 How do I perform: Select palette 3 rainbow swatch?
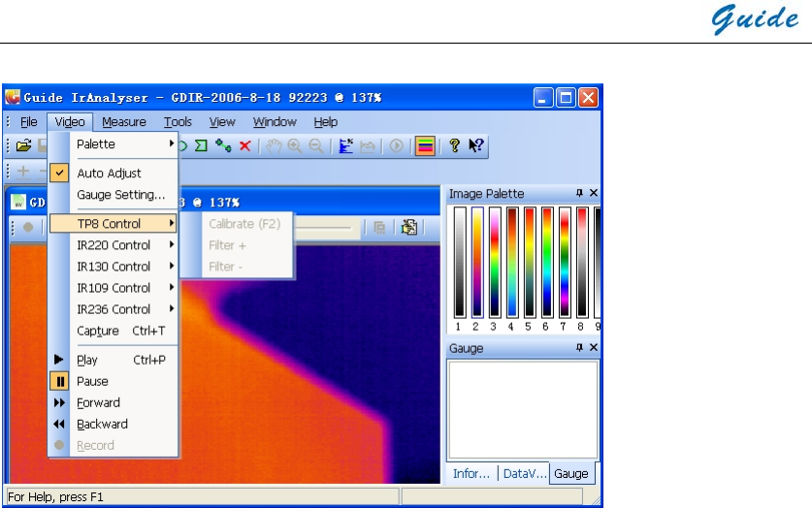tap(495, 263)
